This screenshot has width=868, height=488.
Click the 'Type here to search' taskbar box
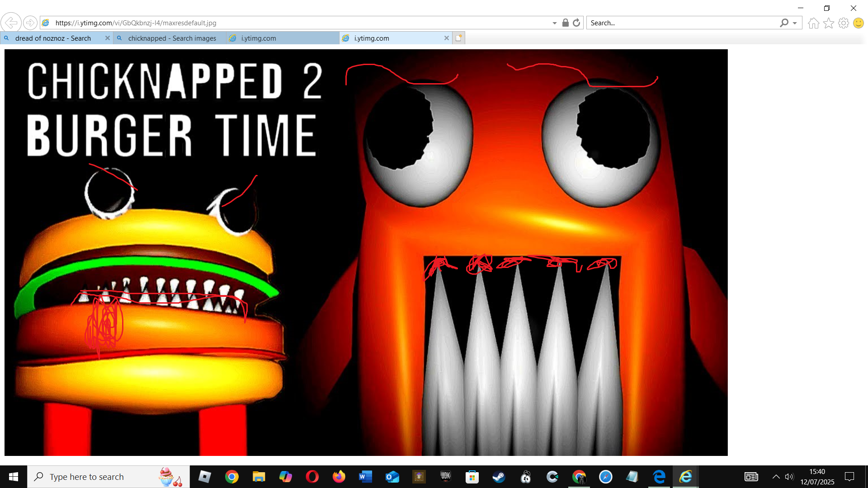click(108, 477)
